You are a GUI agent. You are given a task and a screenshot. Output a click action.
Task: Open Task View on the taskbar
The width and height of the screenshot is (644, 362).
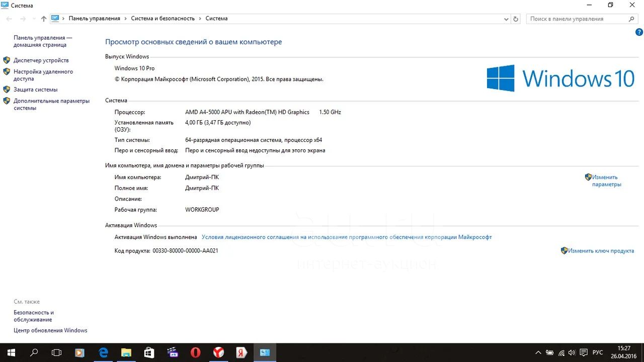pos(57,352)
